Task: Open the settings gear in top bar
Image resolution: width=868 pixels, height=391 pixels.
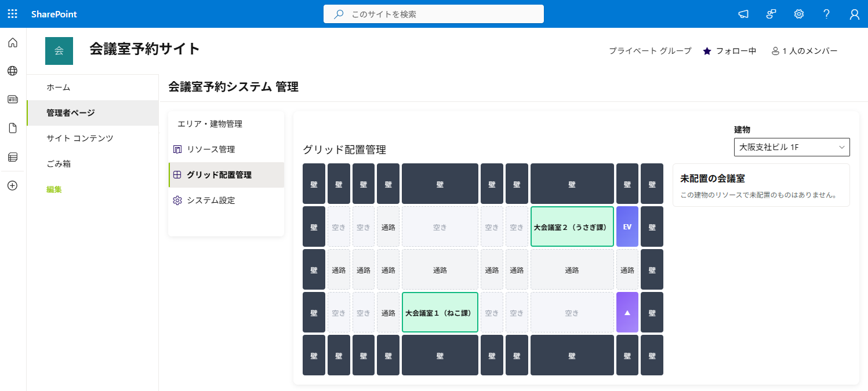Action: pos(799,14)
